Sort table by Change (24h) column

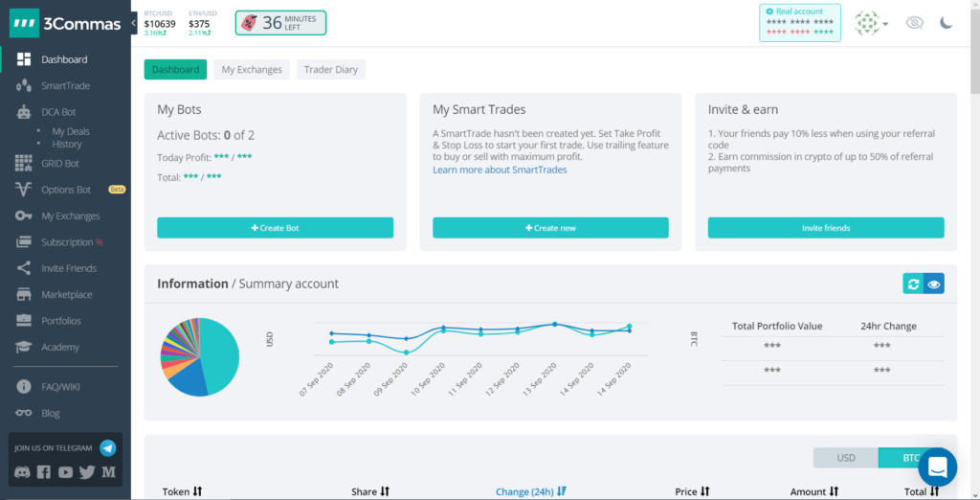tap(531, 492)
